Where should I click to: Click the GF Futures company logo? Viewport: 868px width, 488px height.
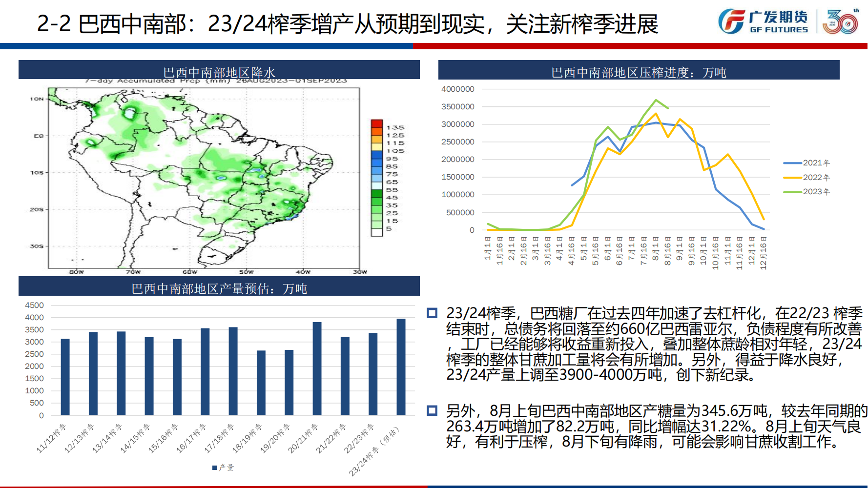coord(763,22)
